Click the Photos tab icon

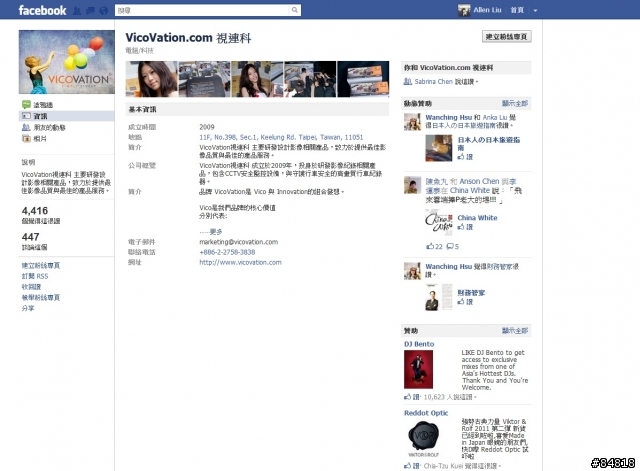26,138
